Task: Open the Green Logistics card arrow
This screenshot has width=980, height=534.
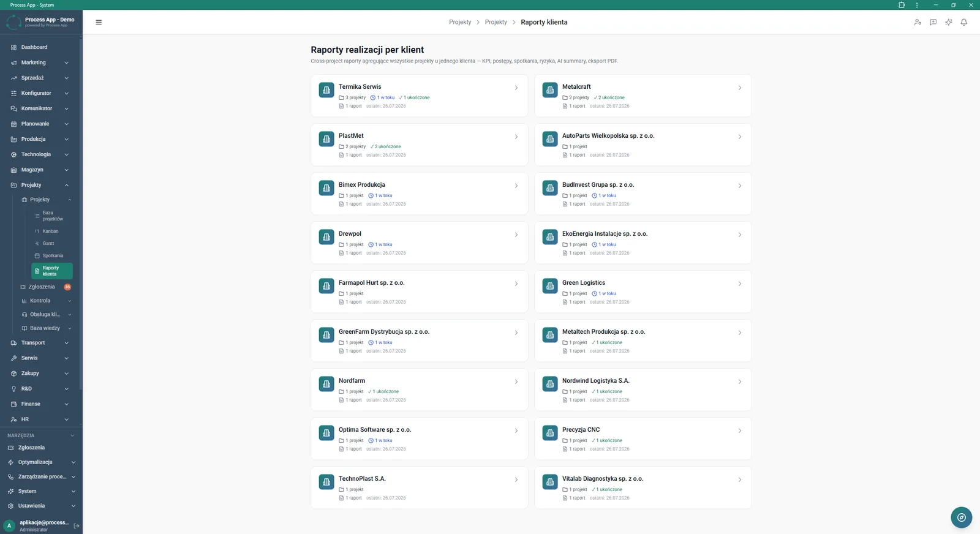Action: coord(740,284)
